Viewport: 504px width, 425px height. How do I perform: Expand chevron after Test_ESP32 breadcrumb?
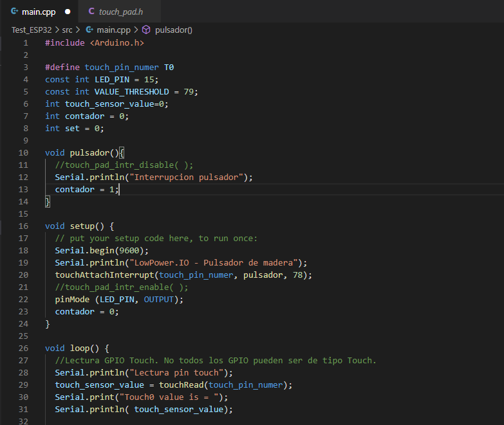[x=57, y=30]
